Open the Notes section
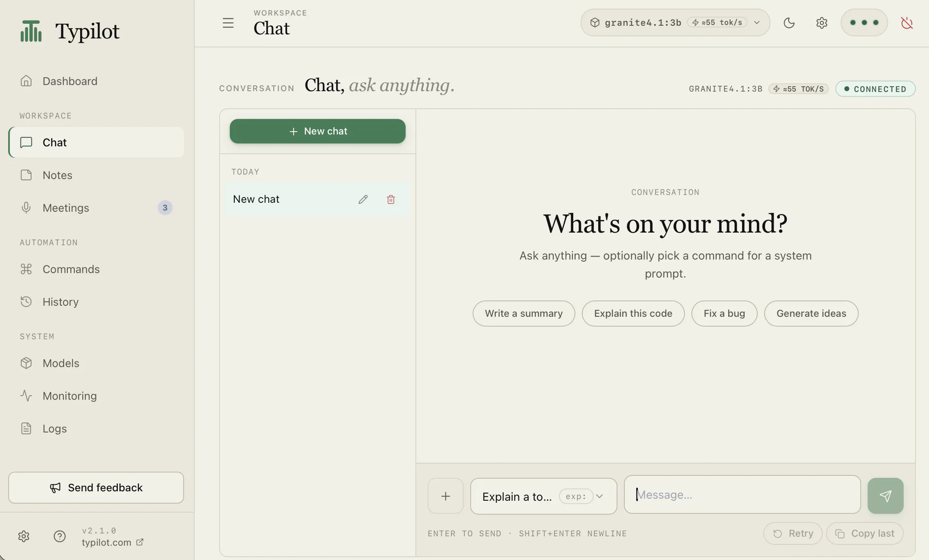The image size is (929, 560). coord(96,175)
